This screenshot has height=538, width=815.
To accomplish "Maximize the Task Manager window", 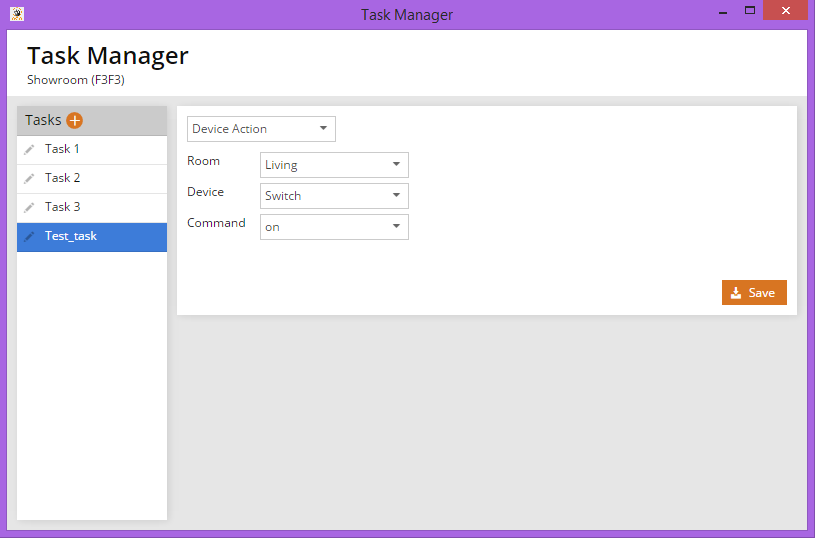I will point(750,11).
